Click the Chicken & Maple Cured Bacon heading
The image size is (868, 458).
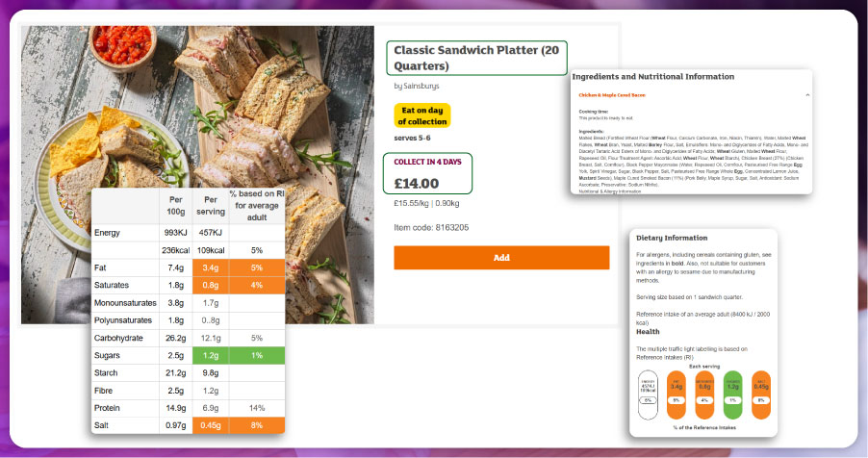click(611, 96)
